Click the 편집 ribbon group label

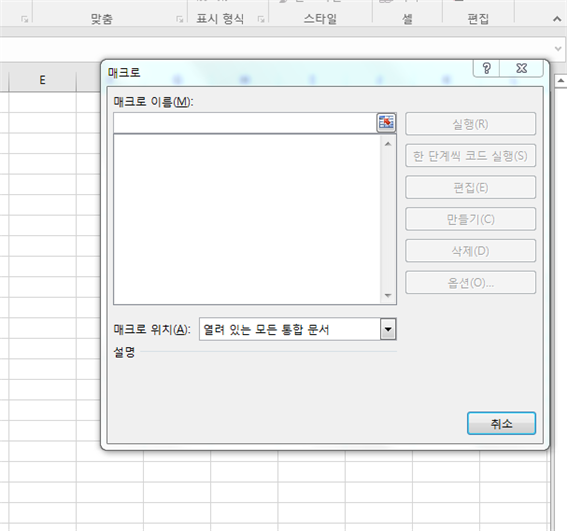click(478, 18)
